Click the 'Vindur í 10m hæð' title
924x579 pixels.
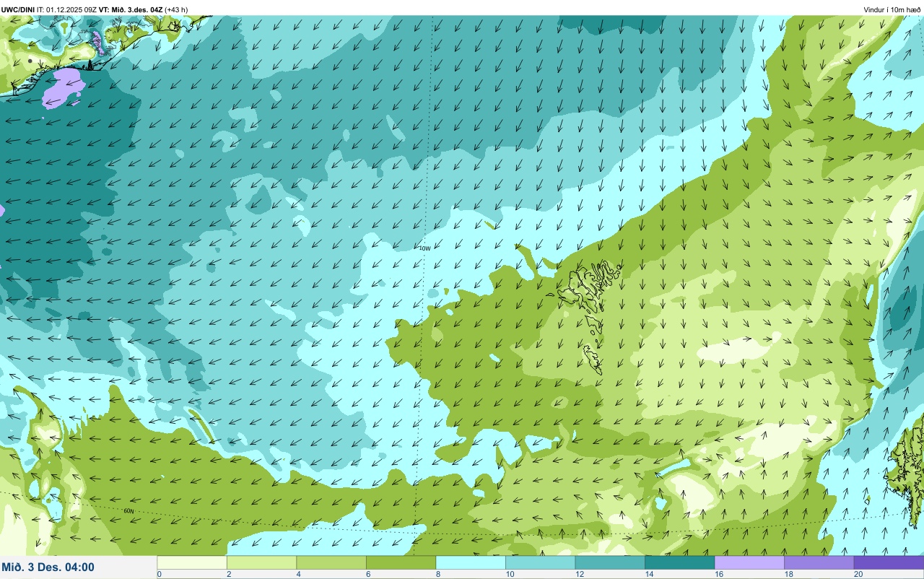point(892,9)
